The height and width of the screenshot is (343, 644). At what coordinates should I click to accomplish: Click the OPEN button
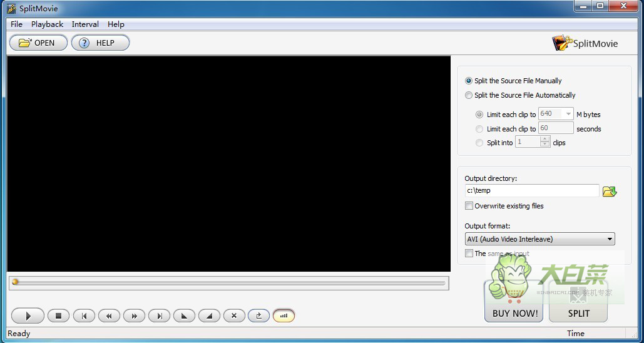[x=38, y=43]
